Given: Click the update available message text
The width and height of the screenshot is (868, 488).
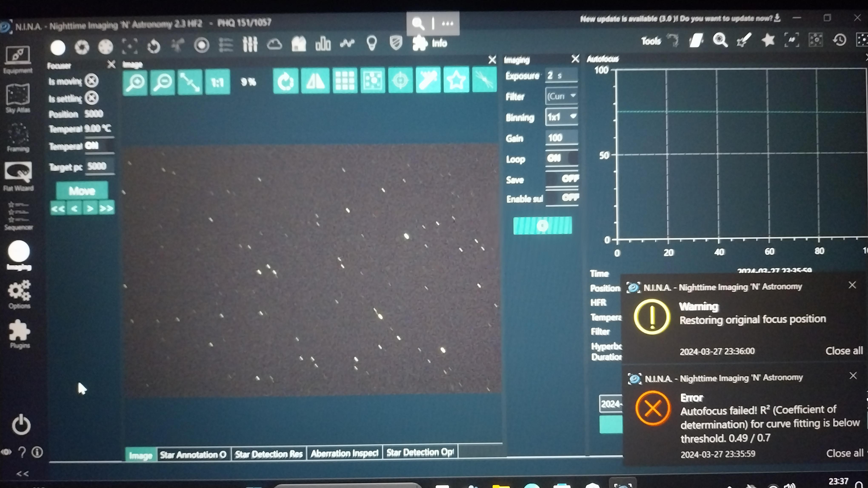Looking at the screenshot, I should [x=676, y=18].
